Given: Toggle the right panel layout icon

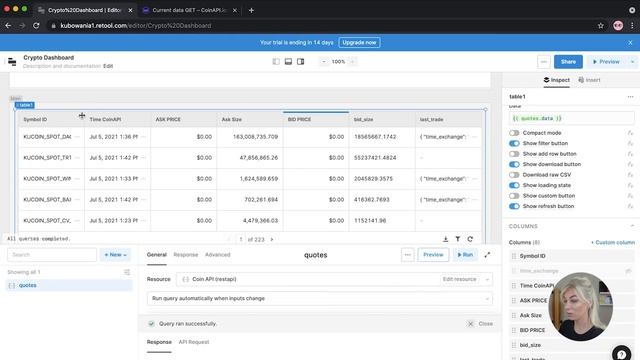Looking at the screenshot, I should [x=300, y=62].
